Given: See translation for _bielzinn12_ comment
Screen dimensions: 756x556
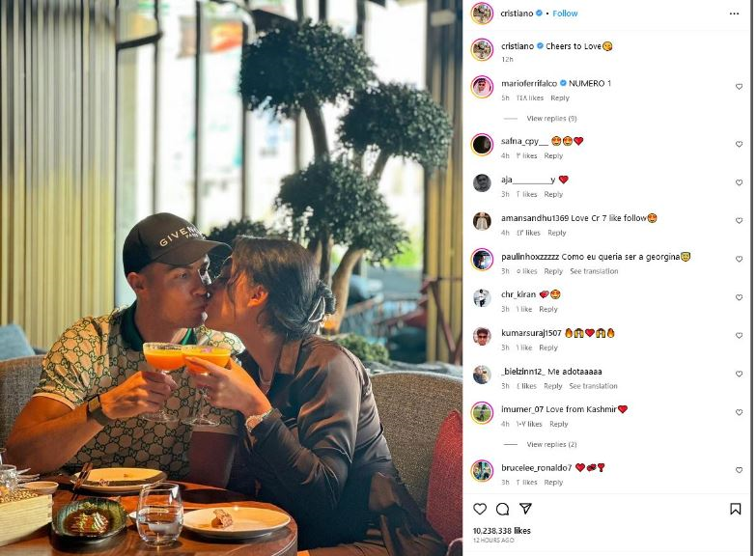Looking at the screenshot, I should click(x=593, y=386).
